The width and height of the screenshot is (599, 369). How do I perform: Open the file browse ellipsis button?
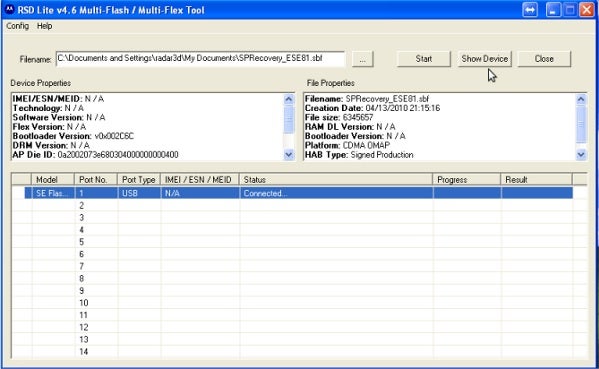coord(363,59)
